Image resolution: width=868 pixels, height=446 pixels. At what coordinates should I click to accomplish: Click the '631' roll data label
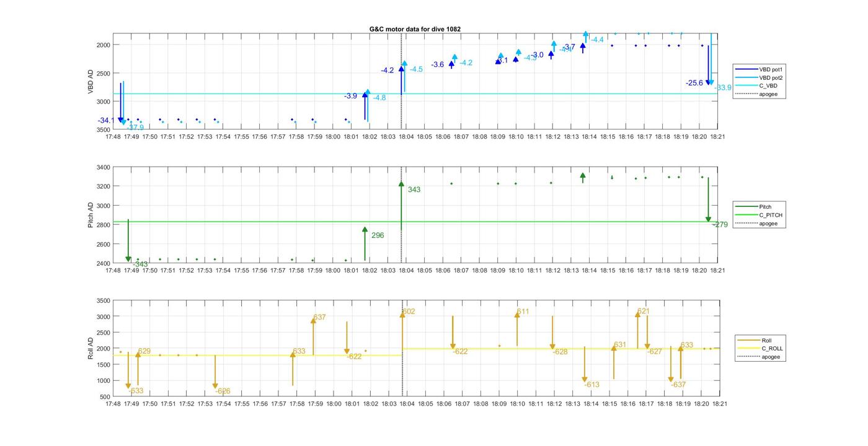click(620, 345)
